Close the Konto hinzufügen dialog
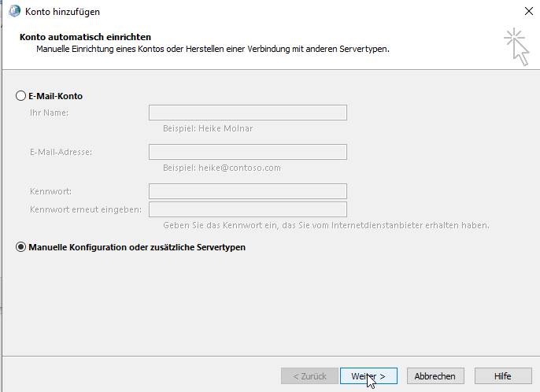Screen dimensions: 540x392 527,12
